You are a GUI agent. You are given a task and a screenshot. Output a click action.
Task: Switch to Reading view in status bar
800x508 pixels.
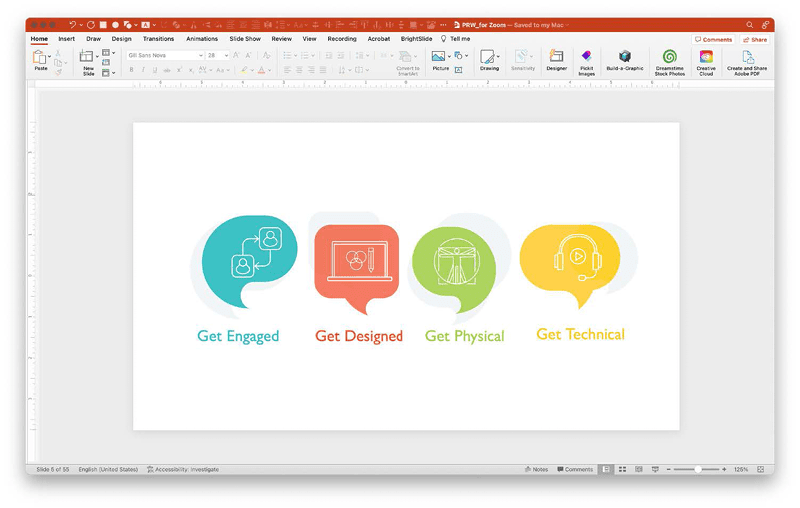click(639, 469)
